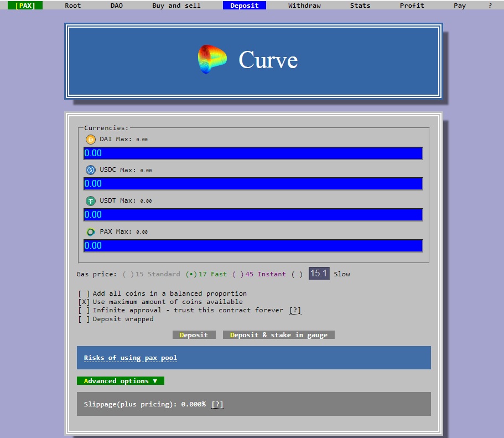Click Deposit & stake in gauge
504x438 pixels.
click(279, 335)
